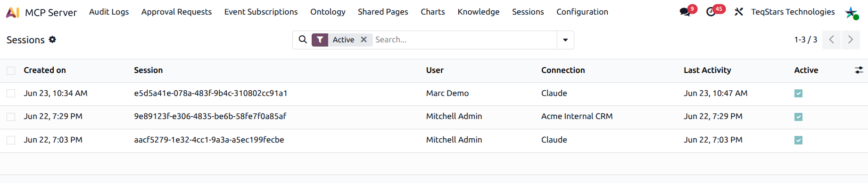Go to the previous page arrow
Viewport: 868px width, 183px height.
[x=832, y=40]
